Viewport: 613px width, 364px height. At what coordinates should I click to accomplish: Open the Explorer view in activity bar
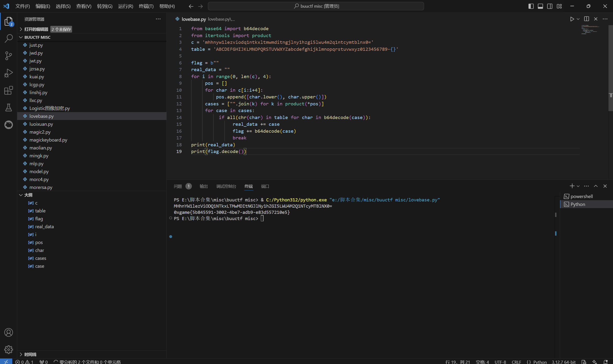tap(9, 22)
